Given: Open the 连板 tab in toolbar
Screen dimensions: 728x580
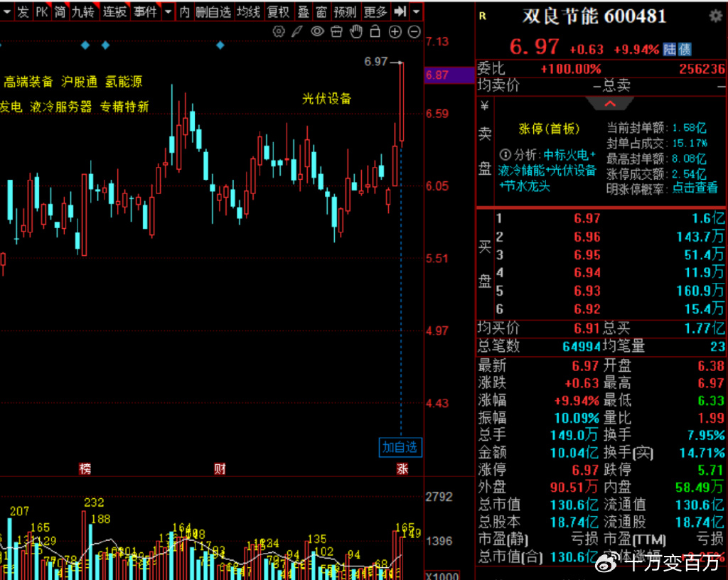Looking at the screenshot, I should tap(114, 11).
